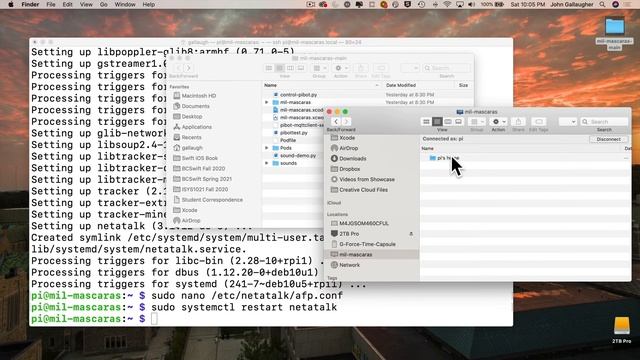Expand sounds folder in back Finder window
640x360 pixels.
pyautogui.click(x=267, y=163)
